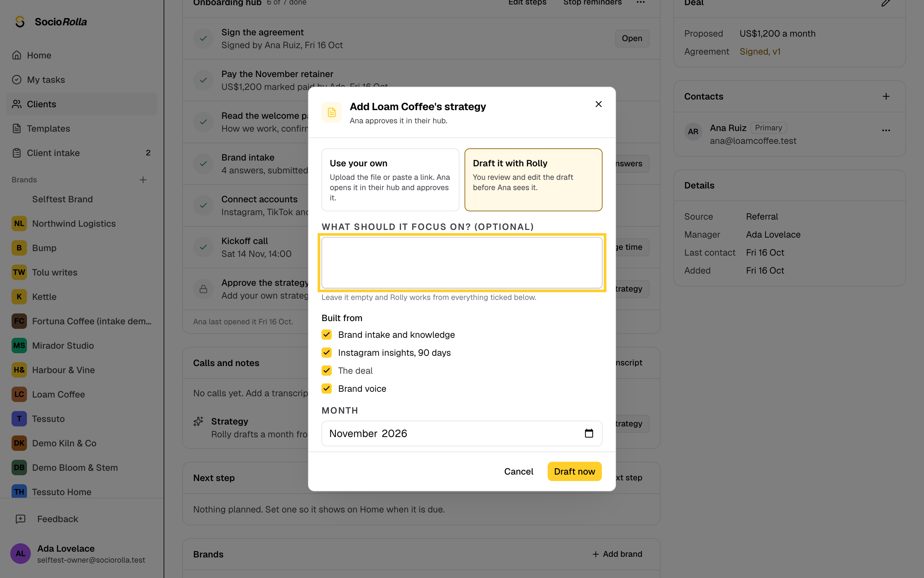
Task: Cancel the strategy dialog
Action: tap(518, 471)
